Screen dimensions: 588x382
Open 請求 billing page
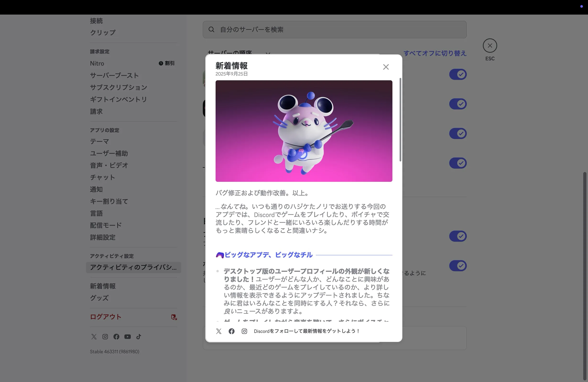(96, 111)
